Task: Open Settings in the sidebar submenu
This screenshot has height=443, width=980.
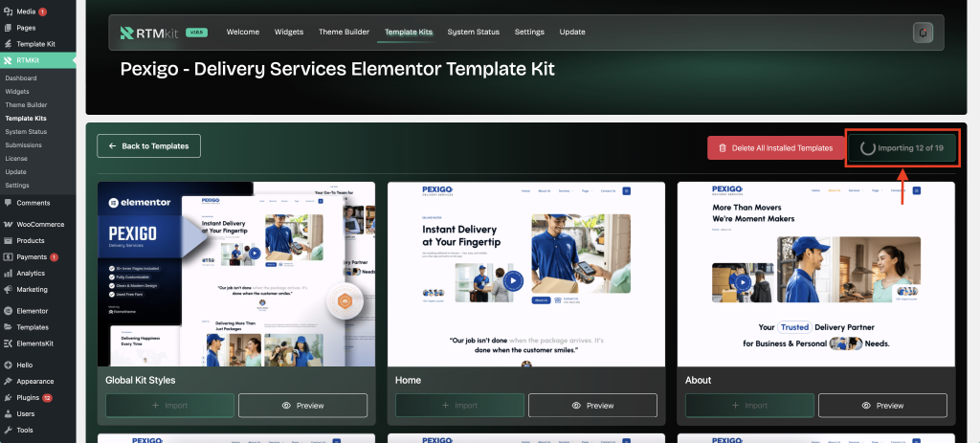Action: pos(17,185)
